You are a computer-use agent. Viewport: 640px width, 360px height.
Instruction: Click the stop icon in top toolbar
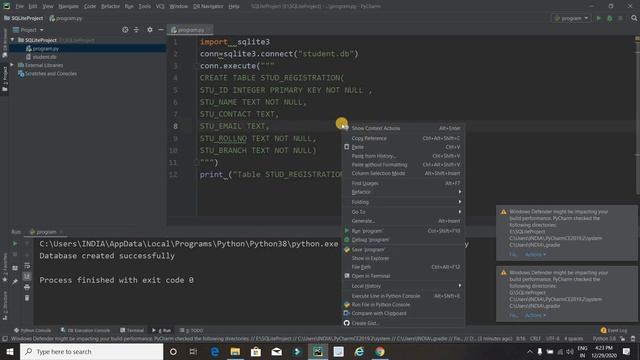point(620,18)
